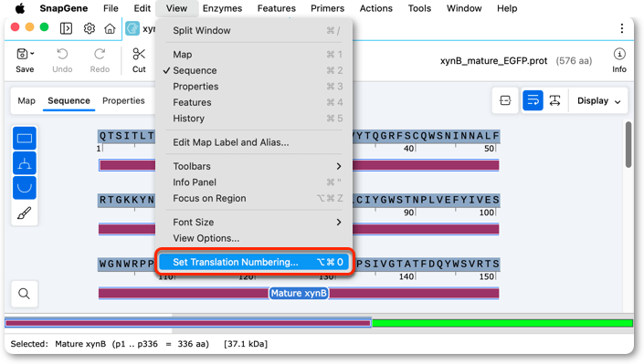Choose Features in the View menu
The image size is (644, 364).
[254, 102]
